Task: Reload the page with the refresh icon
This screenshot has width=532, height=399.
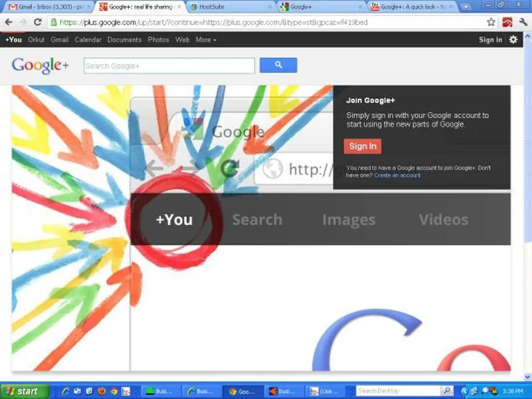Action: click(38, 22)
